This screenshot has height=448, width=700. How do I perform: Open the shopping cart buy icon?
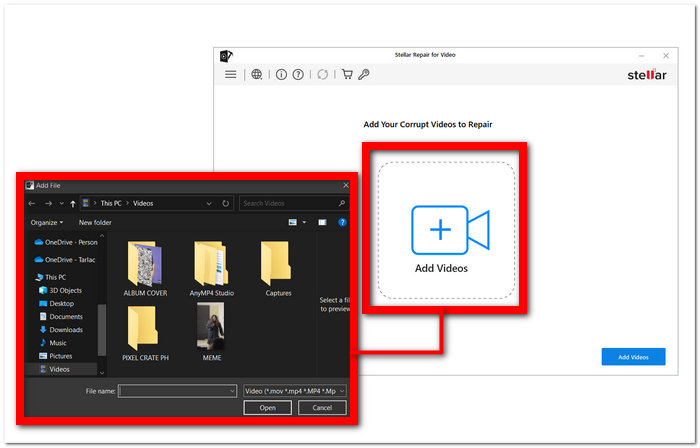[x=347, y=74]
